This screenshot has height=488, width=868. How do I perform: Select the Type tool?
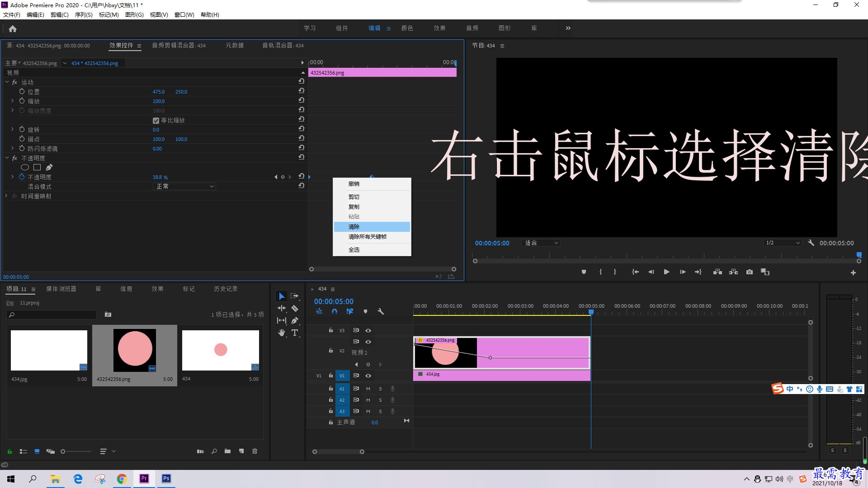295,333
